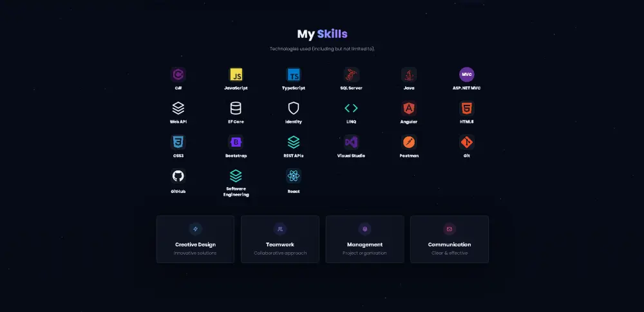Click the TypeScript TS icon
The height and width of the screenshot is (312, 644).
[294, 75]
